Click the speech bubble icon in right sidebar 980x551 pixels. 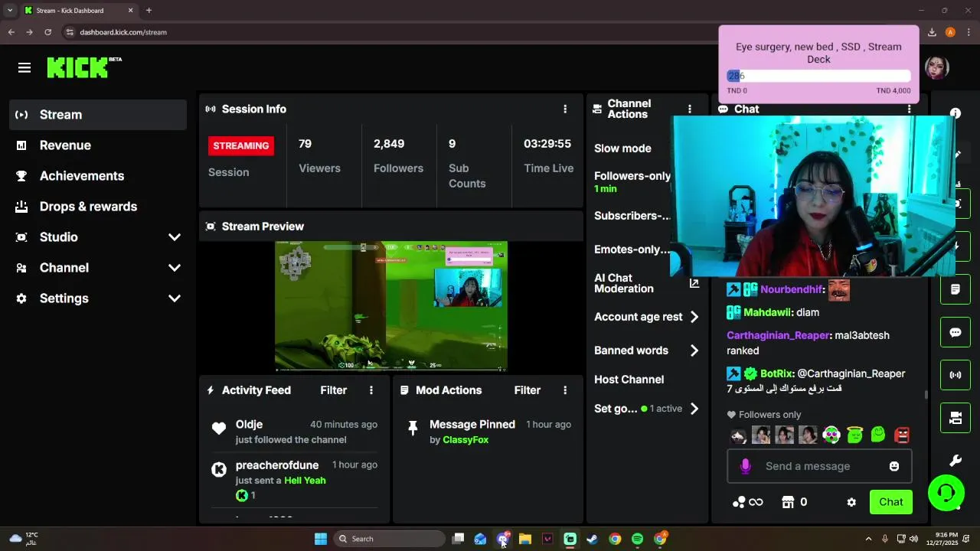point(955,332)
